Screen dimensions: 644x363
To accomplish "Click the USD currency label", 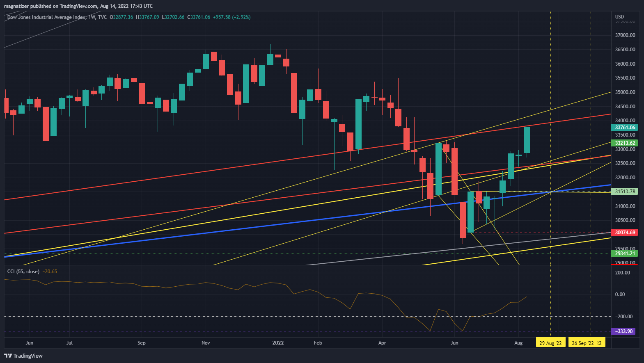I will [619, 17].
